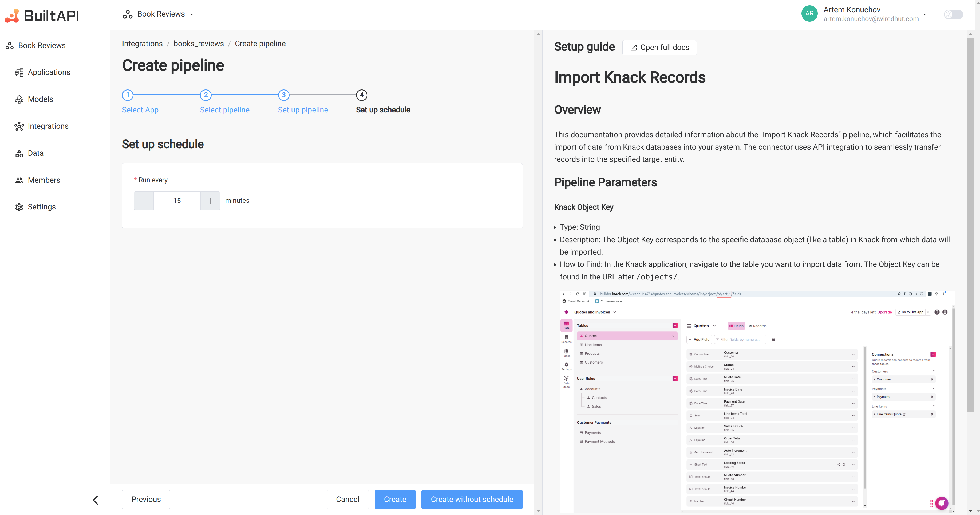Click the "Type: String" bullet text
The image size is (980, 515).
580,227
